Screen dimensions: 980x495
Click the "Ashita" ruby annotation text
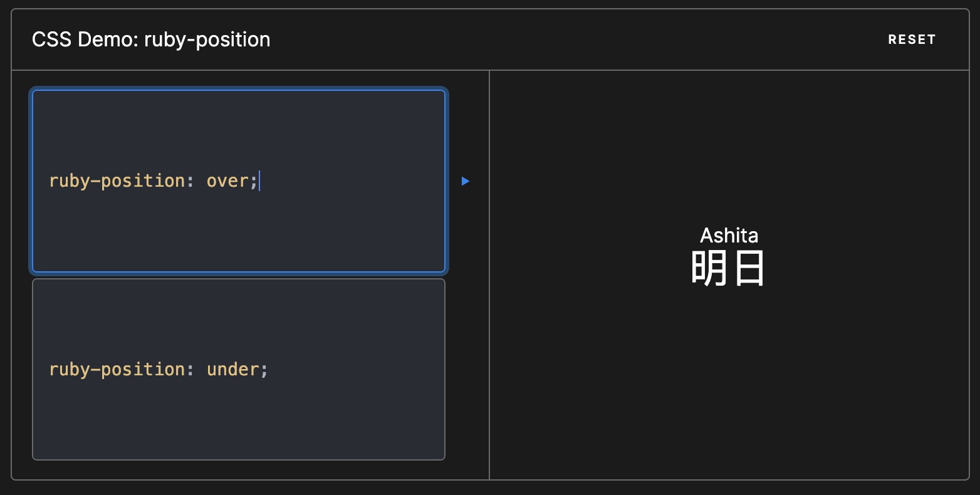tap(729, 236)
